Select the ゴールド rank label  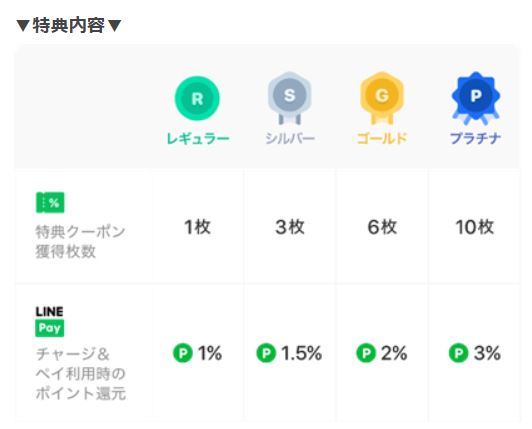382,138
